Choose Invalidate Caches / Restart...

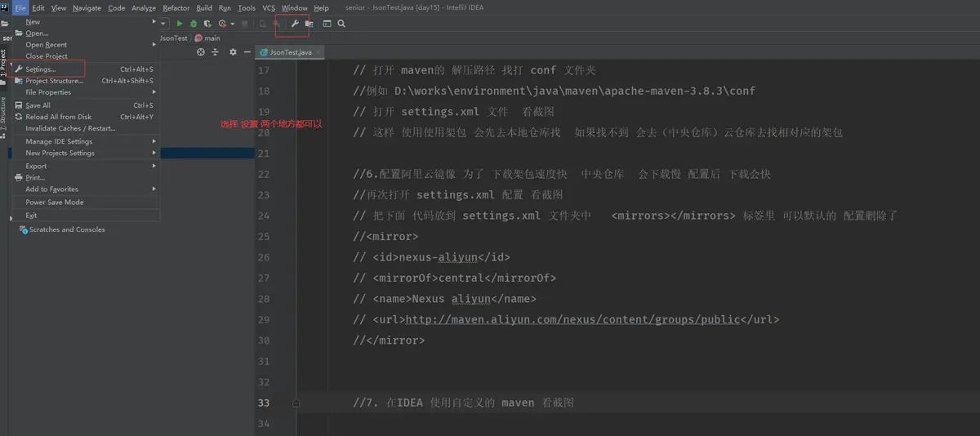tap(85, 128)
